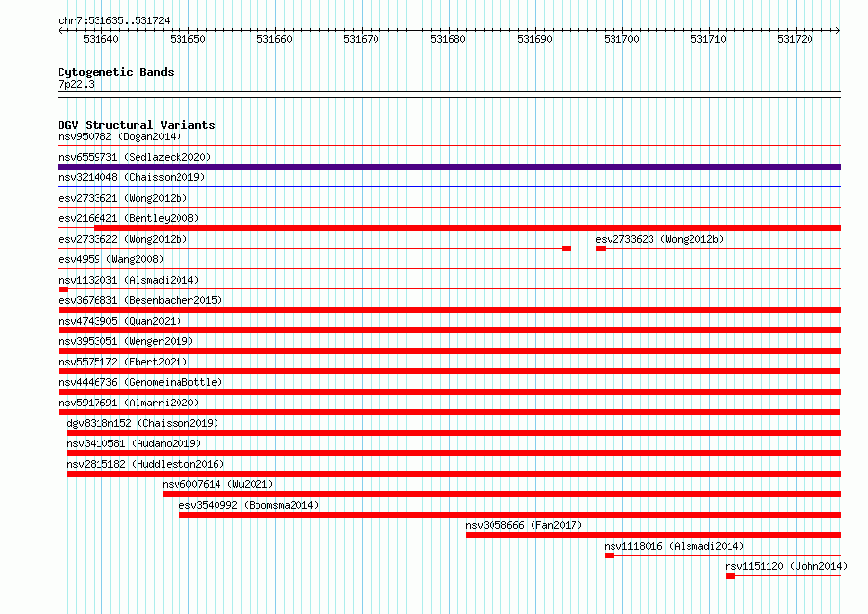Click nsv4743905 (Quan2021) label

tap(120, 321)
